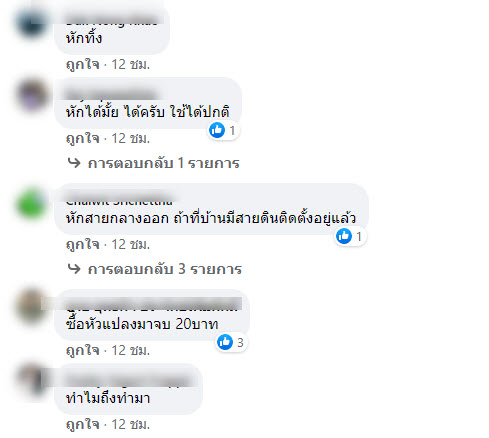
Task: Expand "การตอบกลับ 3 รายการ" replies
Action: coord(165,269)
